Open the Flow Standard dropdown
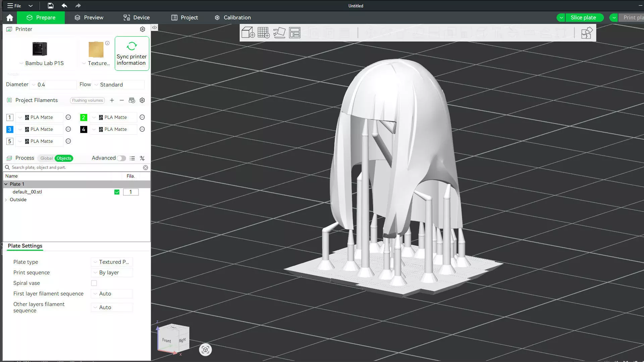 point(118,85)
